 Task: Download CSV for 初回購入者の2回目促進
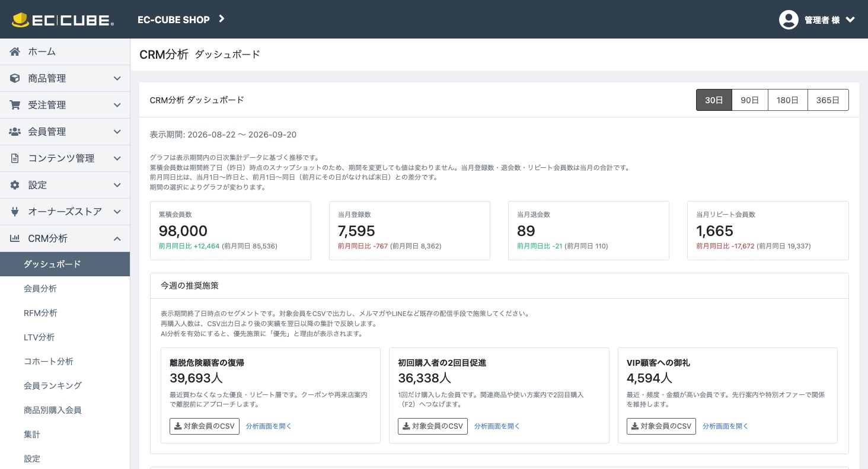[x=433, y=426]
